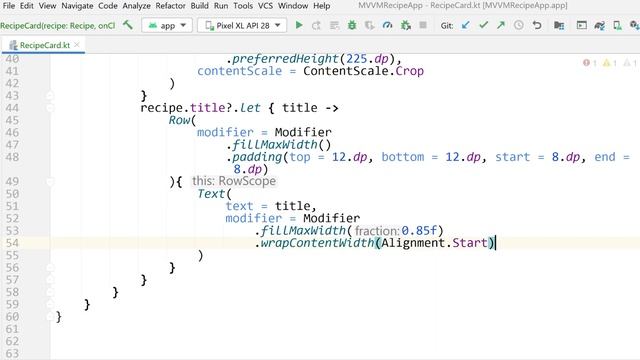640x360 pixels.
Task: Open the Run menu
Action: tap(221, 6)
